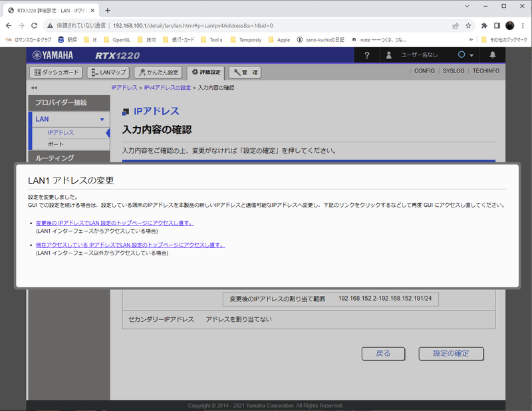Switch to the LANマップ tab
Screen dimensions: 532x411
(108, 72)
